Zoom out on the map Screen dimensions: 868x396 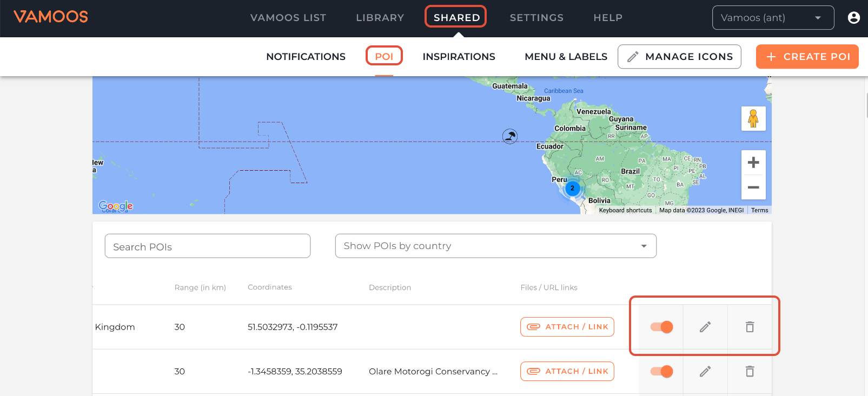[753, 187]
